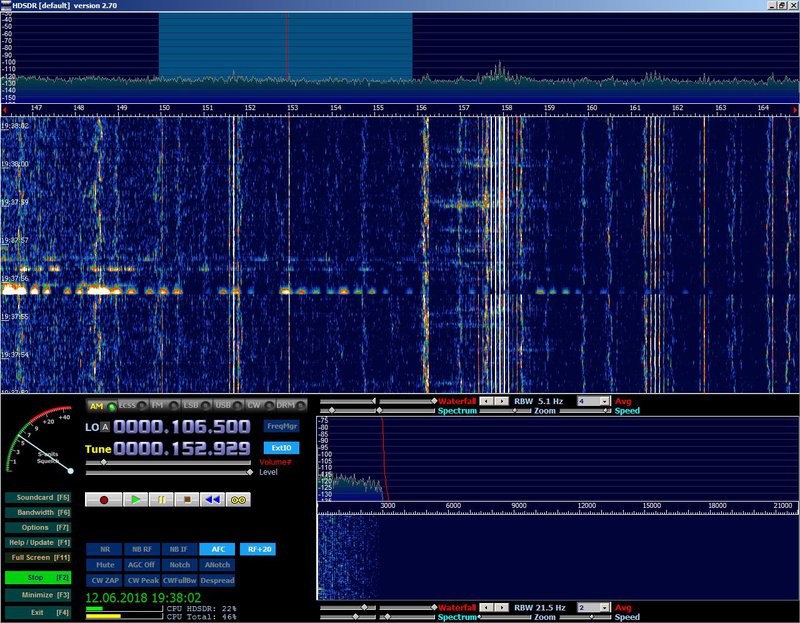Click the green Play button

point(136,498)
